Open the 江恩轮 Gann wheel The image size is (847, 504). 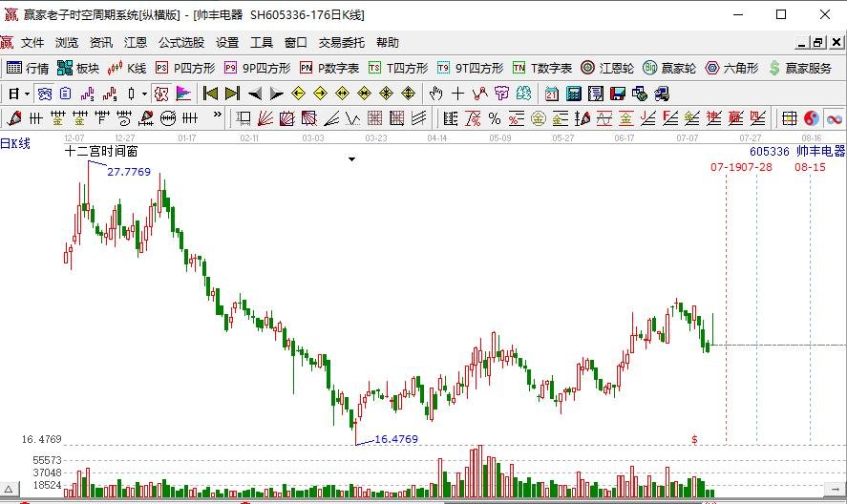click(x=607, y=68)
